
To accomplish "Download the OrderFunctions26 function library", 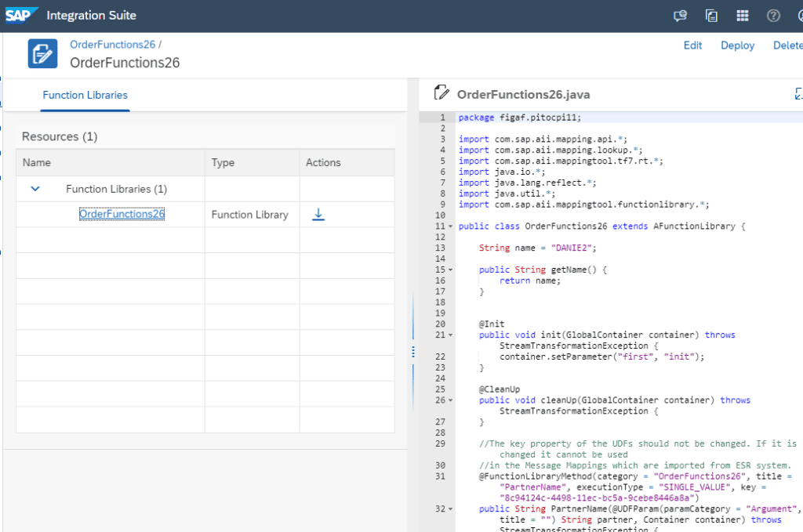I will tap(318, 215).
